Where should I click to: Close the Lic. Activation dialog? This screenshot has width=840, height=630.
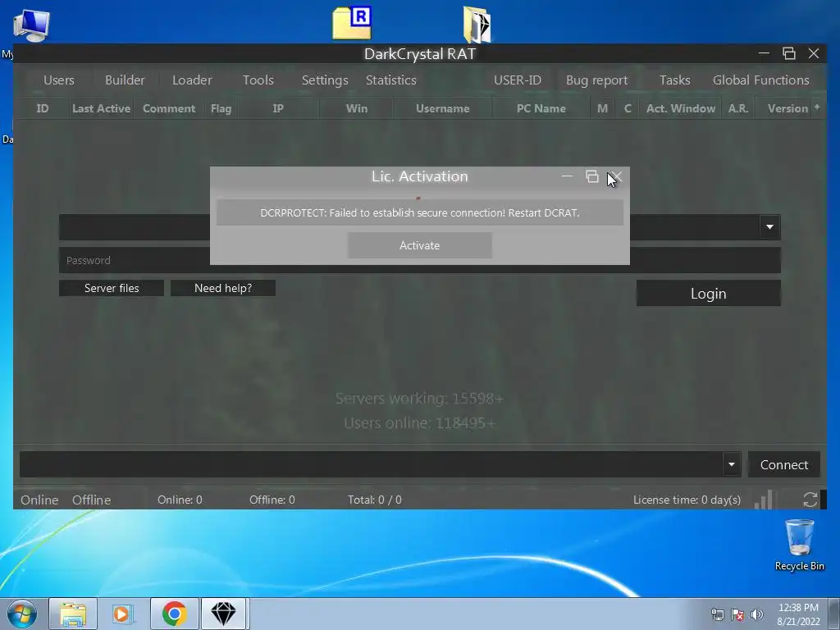pos(617,176)
